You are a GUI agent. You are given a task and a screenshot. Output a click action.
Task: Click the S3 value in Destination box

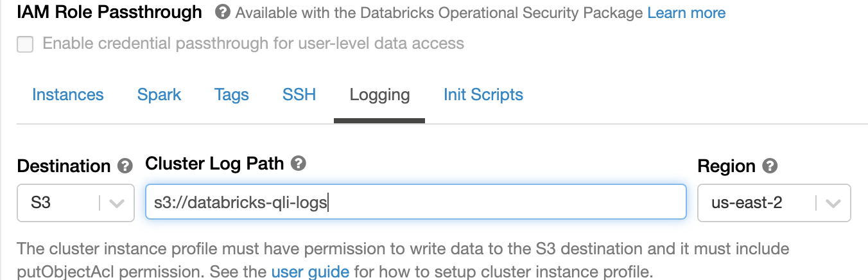tap(40, 203)
